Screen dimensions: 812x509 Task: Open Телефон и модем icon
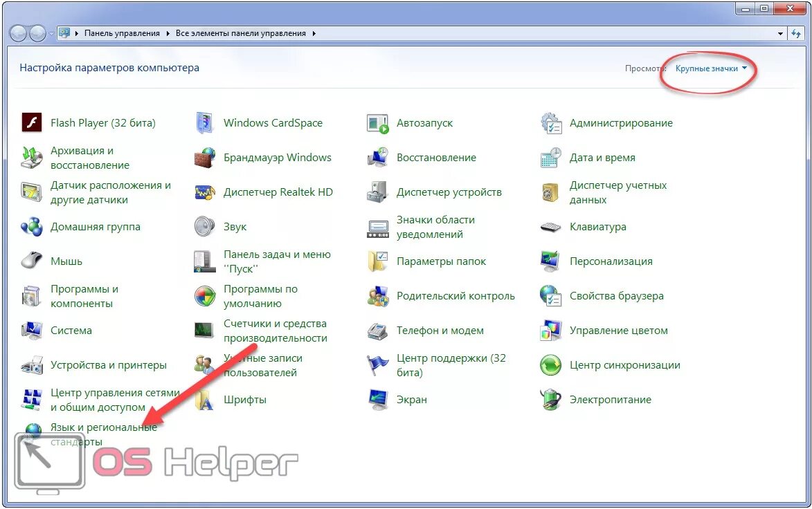(377, 331)
